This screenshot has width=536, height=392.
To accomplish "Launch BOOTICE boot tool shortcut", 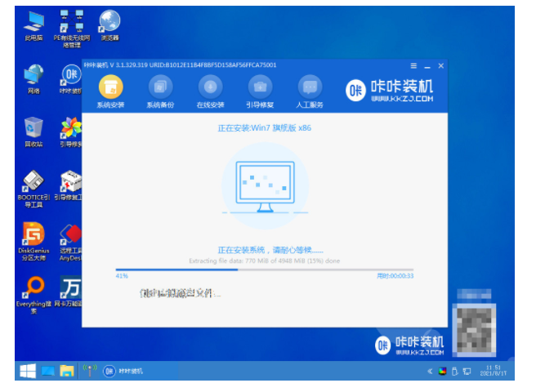I will (x=33, y=184).
